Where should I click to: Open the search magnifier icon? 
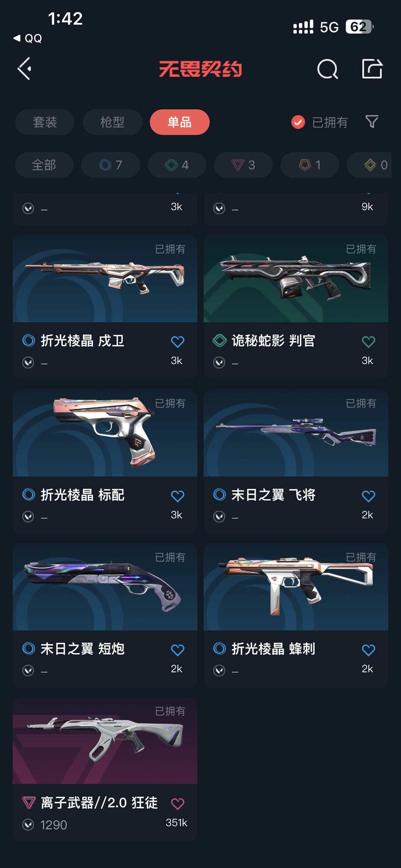click(x=327, y=69)
